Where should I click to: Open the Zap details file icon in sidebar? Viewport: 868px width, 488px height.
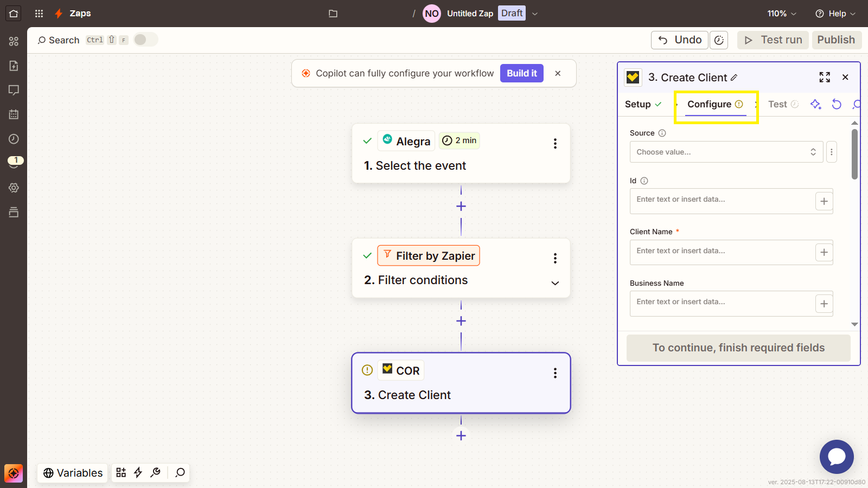pos(14,66)
